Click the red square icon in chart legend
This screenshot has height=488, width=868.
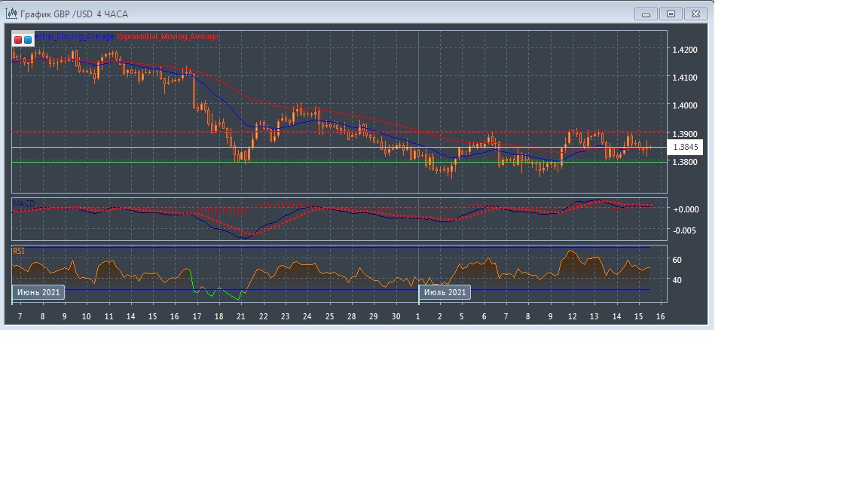(x=18, y=39)
